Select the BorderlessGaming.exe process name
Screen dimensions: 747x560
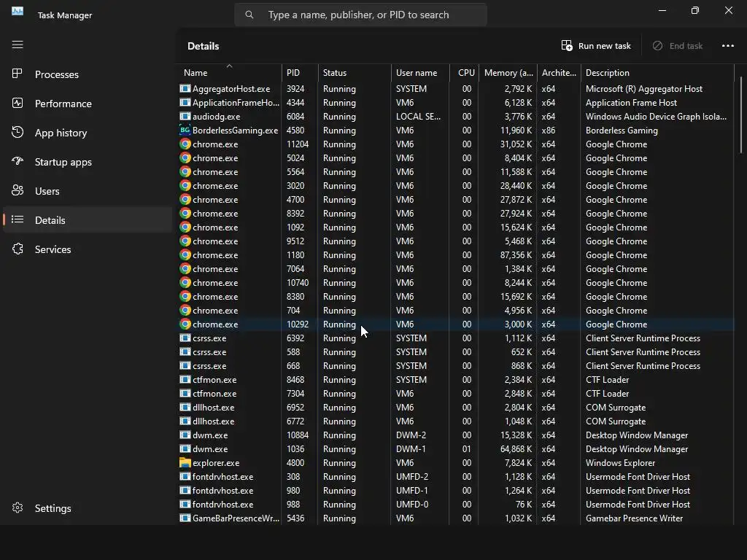click(236, 130)
